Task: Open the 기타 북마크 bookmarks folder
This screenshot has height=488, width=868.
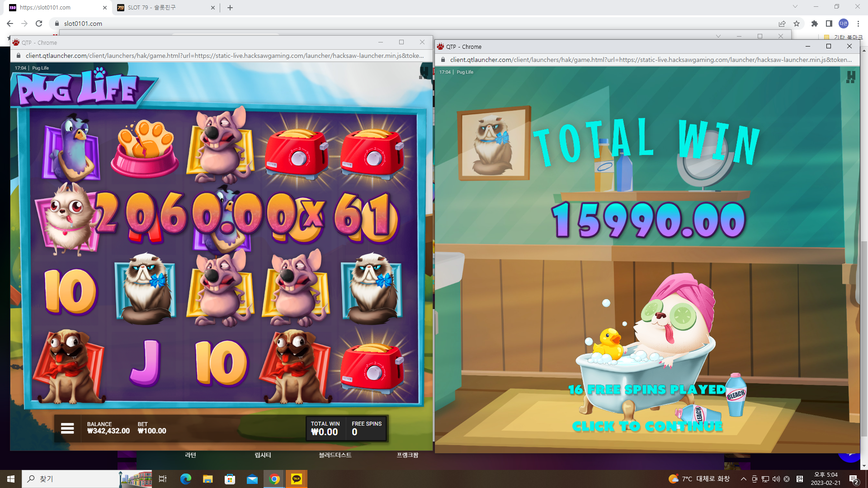Action: point(844,37)
